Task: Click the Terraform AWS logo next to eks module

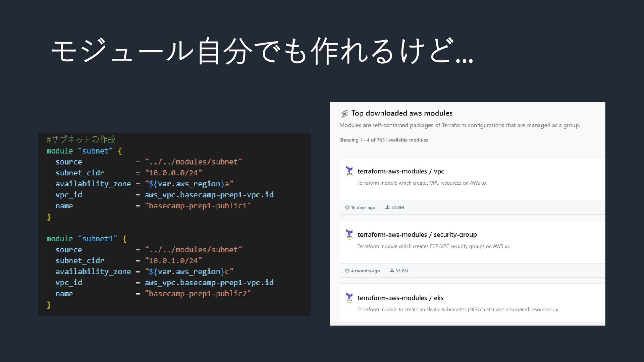Action: (349, 298)
